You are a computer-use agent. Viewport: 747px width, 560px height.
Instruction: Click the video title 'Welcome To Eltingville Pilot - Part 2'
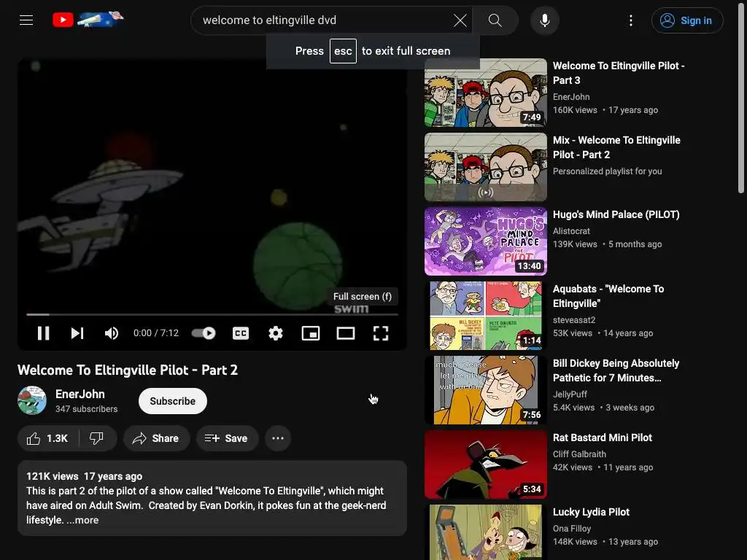coord(128,370)
